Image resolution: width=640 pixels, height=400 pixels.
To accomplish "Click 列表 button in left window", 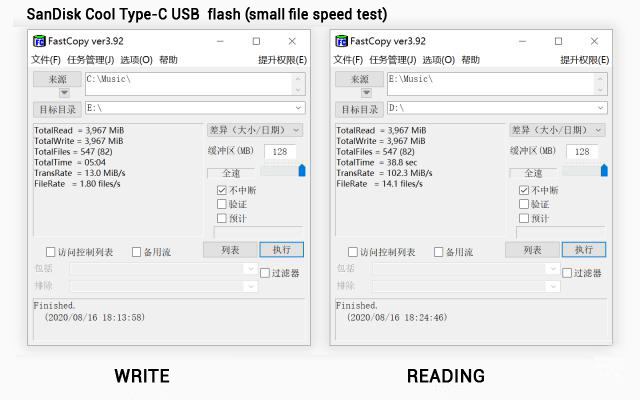I will pyautogui.click(x=230, y=250).
